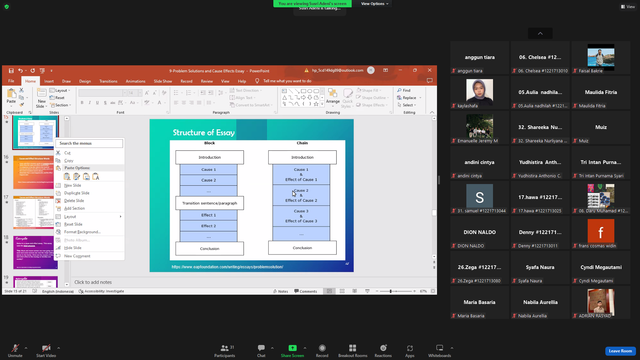
Task: Open Whiteboards in Zoom toolbar
Action: (440, 351)
